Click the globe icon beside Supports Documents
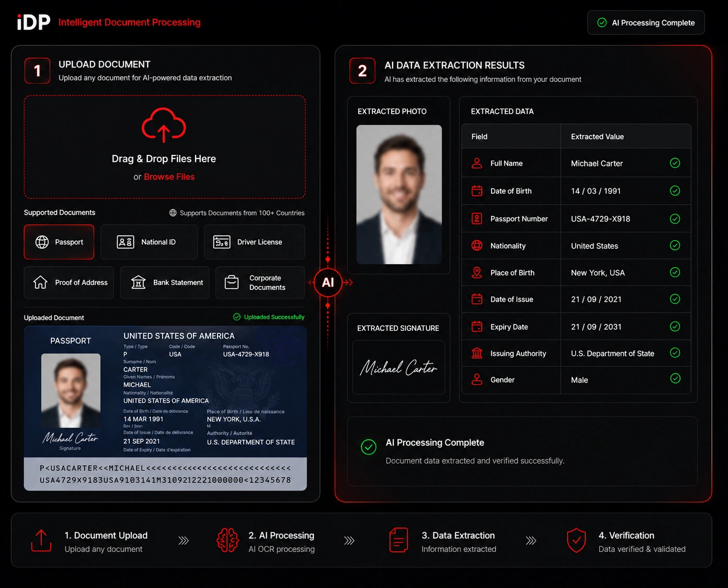728x588 pixels. pyautogui.click(x=173, y=213)
